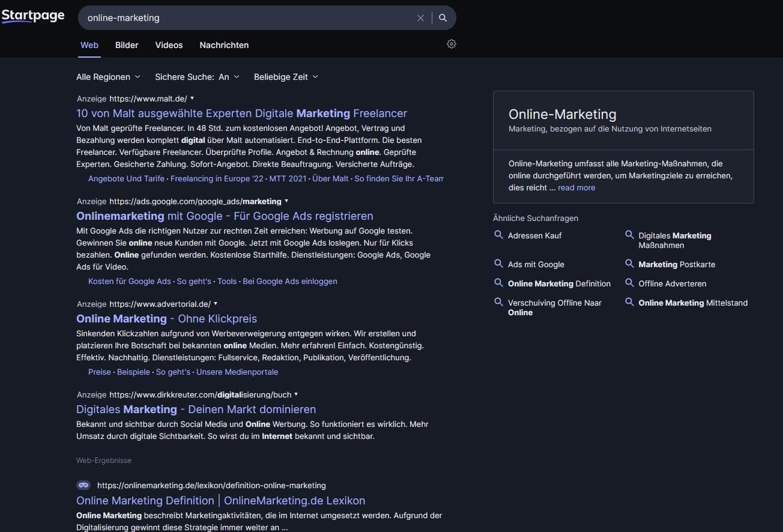Viewport: 783px width, 532px height.
Task: Click magnifier icon next to Adressen Kauf
Action: (x=498, y=235)
